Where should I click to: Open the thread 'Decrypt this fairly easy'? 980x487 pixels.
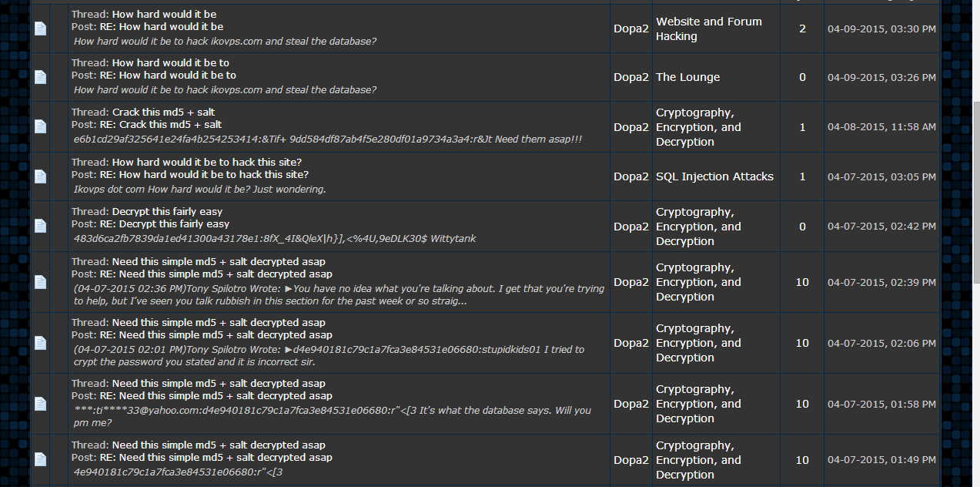(167, 212)
